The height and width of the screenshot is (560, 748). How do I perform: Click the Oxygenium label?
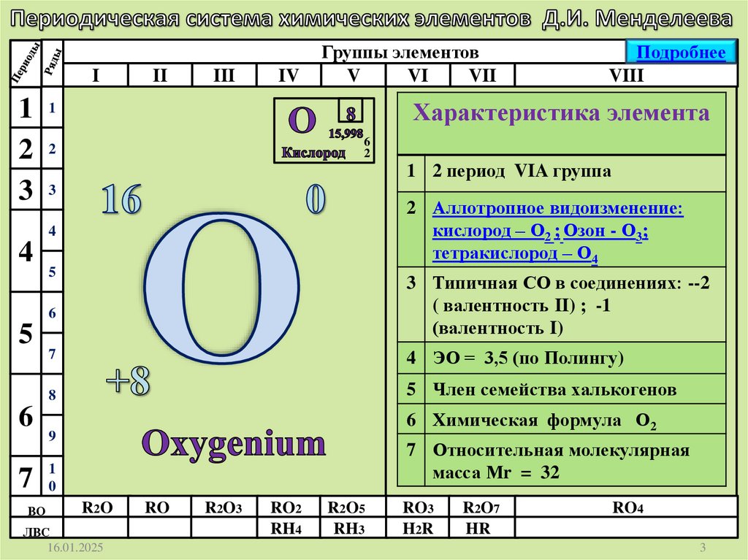[x=234, y=445]
